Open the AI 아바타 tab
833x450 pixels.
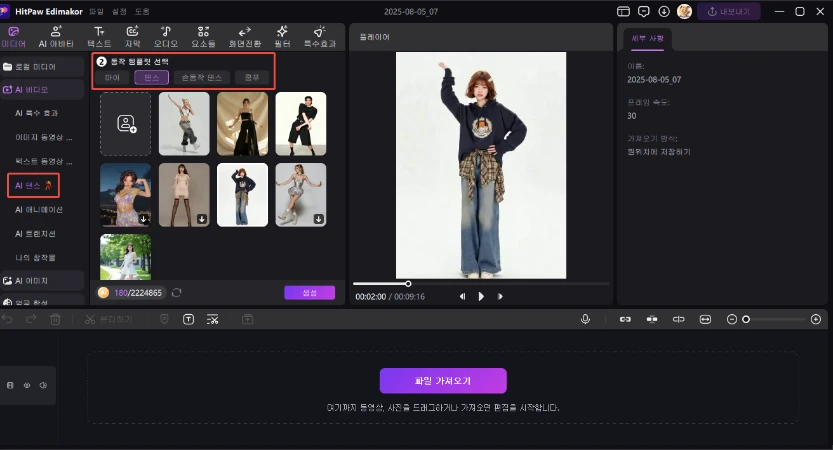[56, 37]
